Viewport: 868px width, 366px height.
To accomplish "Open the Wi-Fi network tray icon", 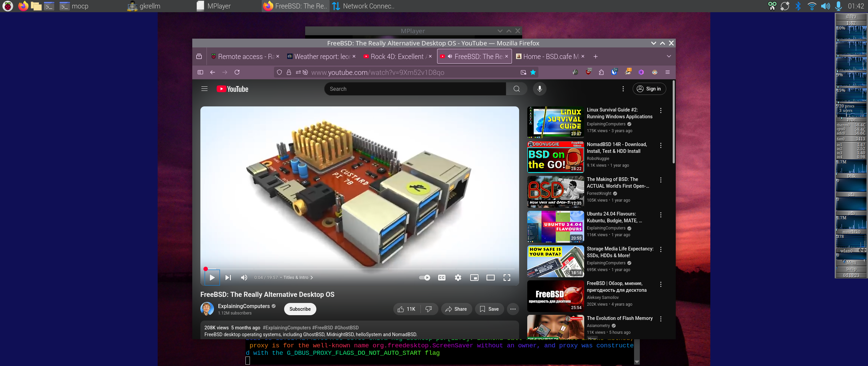I will pos(812,6).
